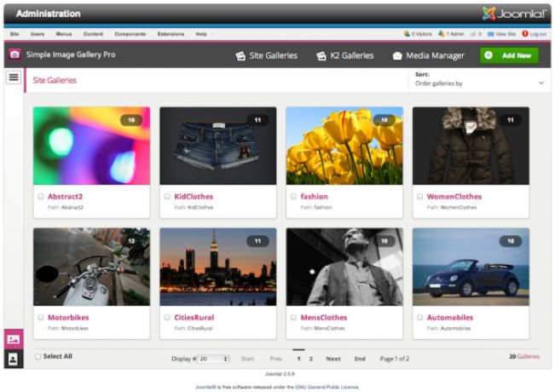The width and height of the screenshot is (555, 392).
Task: Click the '20 Galleries' count text
Action: point(524,356)
